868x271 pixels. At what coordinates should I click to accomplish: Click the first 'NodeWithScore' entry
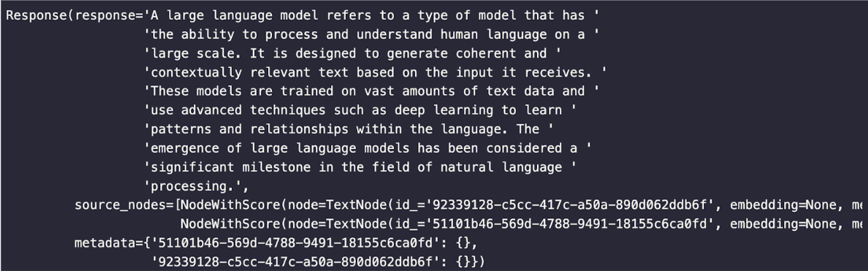229,205
